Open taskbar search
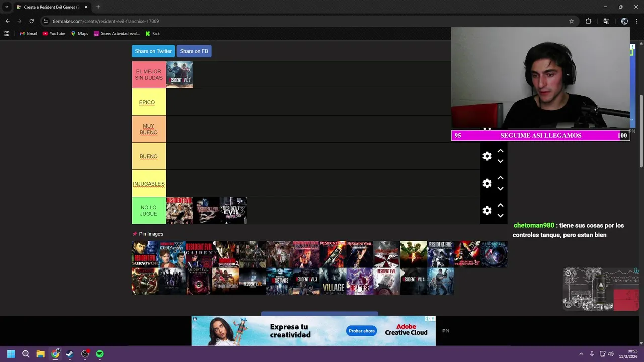 pyautogui.click(x=26, y=354)
